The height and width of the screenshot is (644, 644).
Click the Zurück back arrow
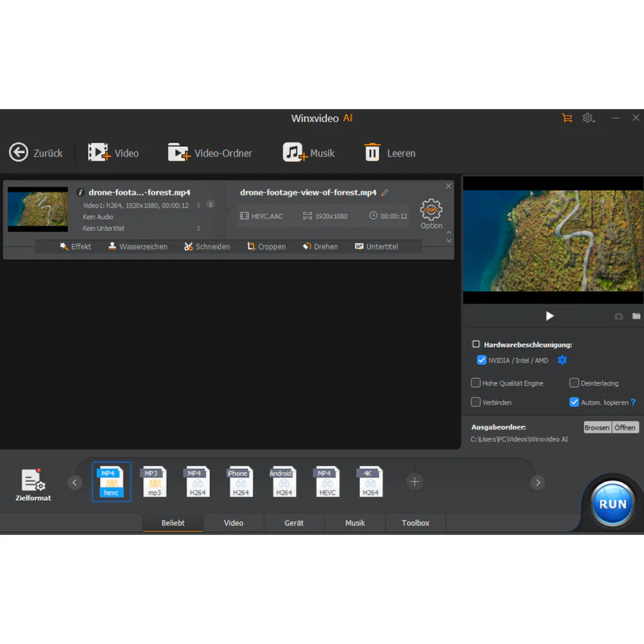point(18,153)
